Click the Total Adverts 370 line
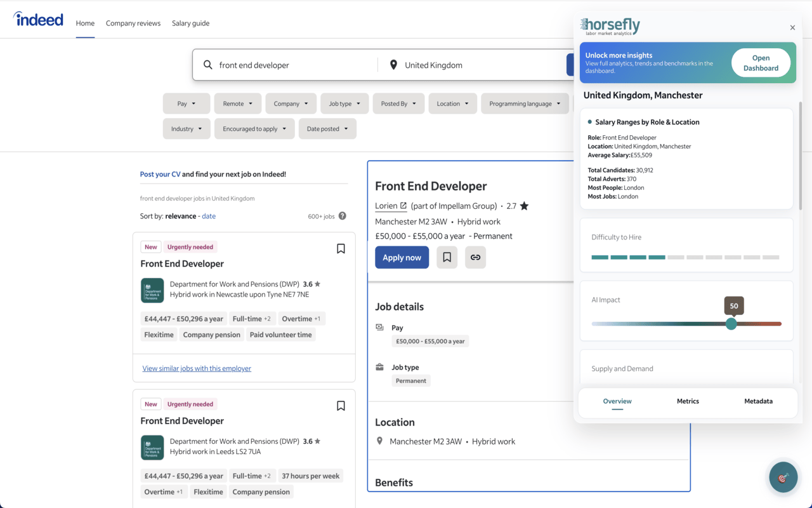 point(612,179)
